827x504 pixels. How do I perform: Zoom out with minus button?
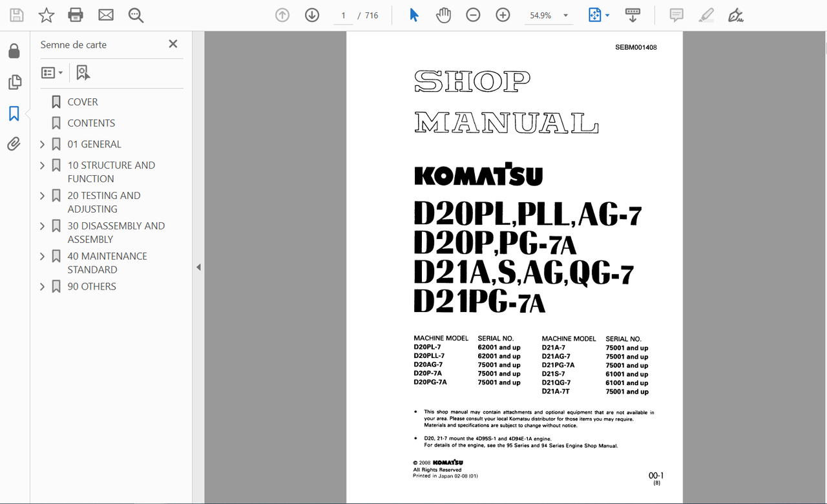[473, 15]
